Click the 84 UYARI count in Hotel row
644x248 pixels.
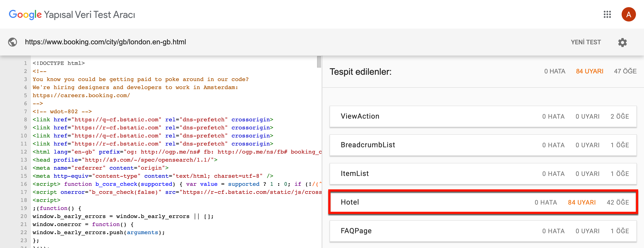point(582,203)
